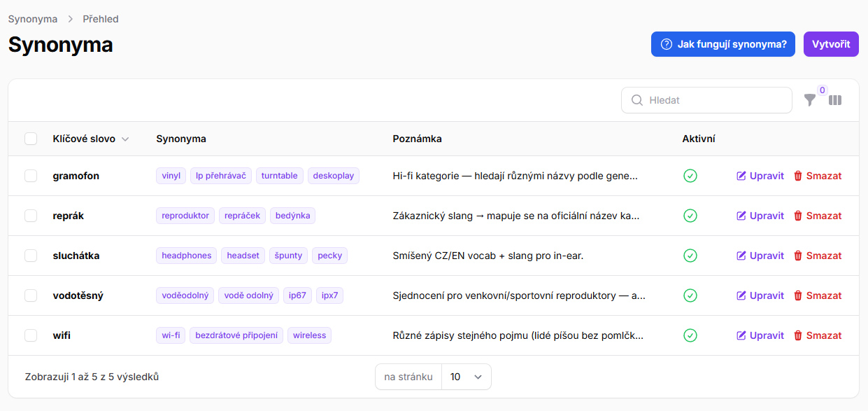The height and width of the screenshot is (411, 868).
Task: Click the ip67 synonym tag
Action: (x=298, y=295)
